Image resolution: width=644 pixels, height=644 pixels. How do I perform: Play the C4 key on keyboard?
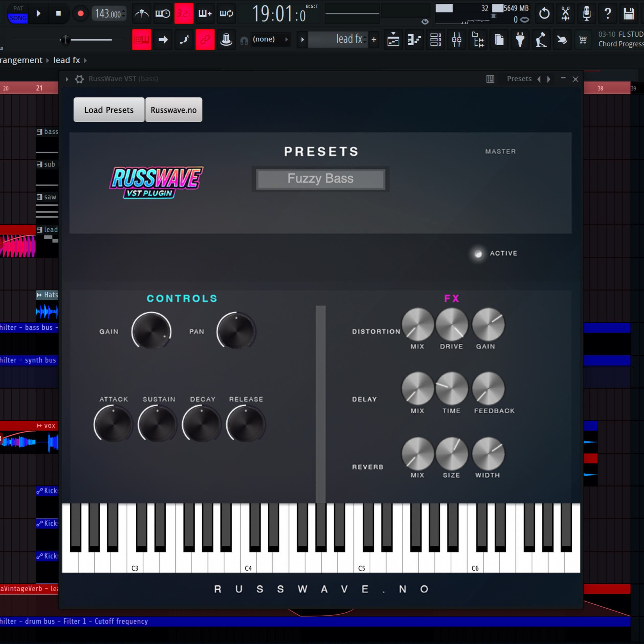point(248,563)
